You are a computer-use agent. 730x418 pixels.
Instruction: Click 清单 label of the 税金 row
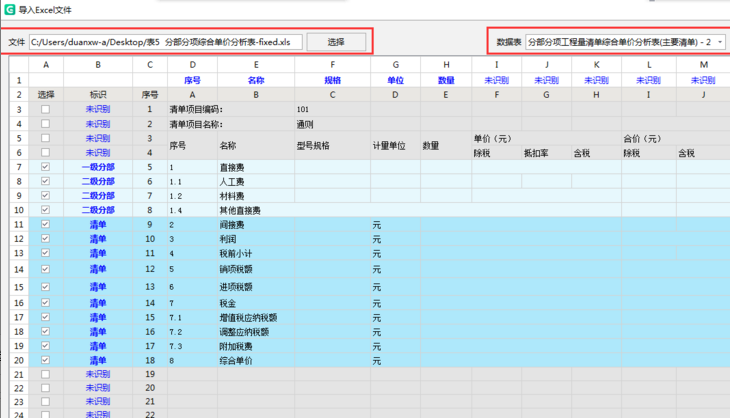[x=98, y=303]
